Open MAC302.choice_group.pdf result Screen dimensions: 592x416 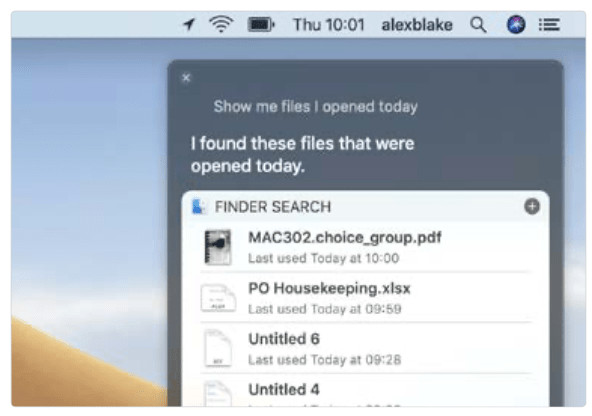pyautogui.click(x=365, y=247)
